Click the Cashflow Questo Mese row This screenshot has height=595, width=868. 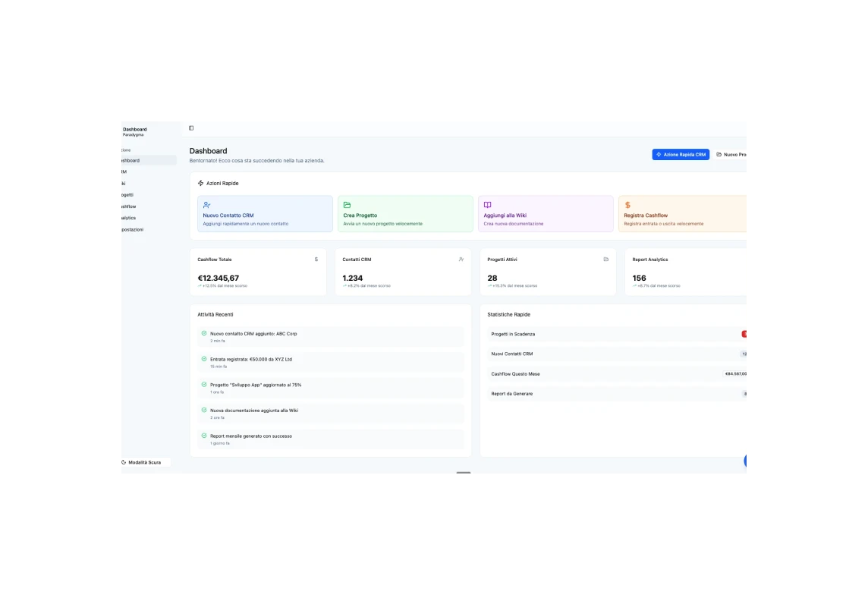tap(617, 373)
